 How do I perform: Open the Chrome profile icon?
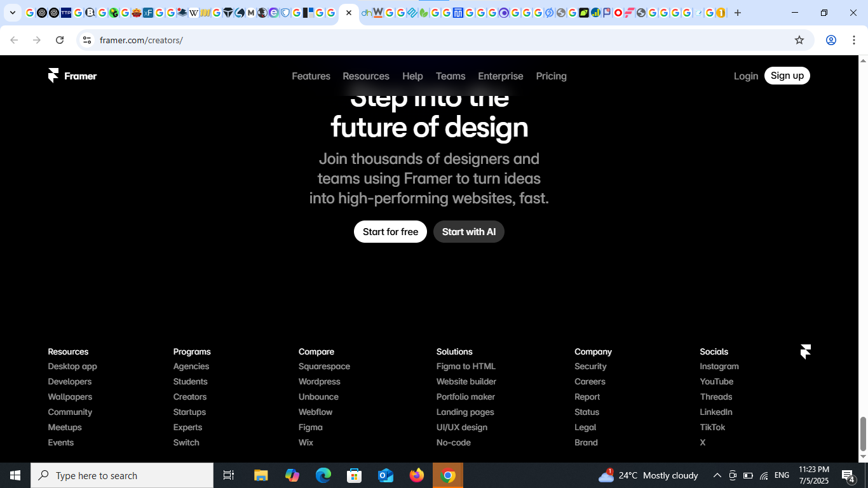(x=831, y=40)
